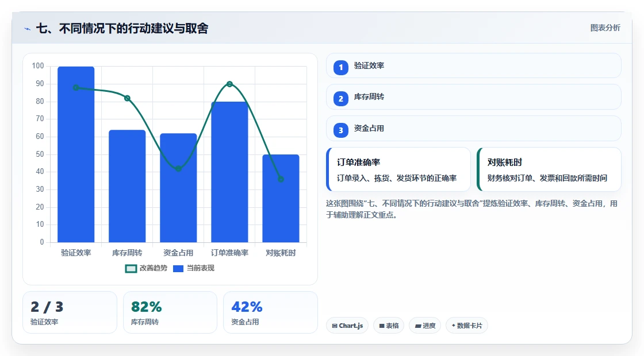Click the trend line point on 对账耗时
644x356 pixels.
[281, 179]
